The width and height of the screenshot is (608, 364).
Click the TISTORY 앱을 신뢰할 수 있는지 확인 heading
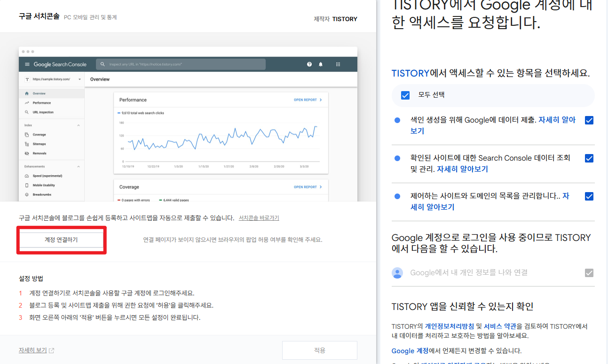(x=462, y=307)
